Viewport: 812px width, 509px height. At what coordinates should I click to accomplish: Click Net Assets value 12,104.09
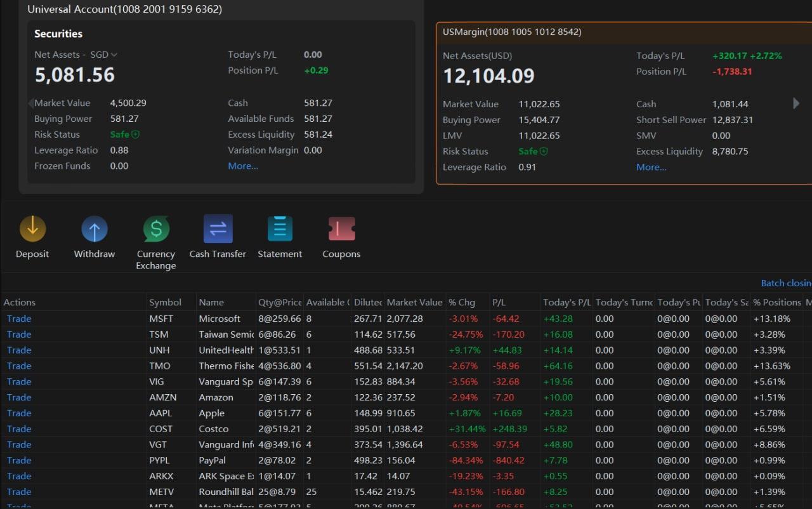pyautogui.click(x=488, y=76)
